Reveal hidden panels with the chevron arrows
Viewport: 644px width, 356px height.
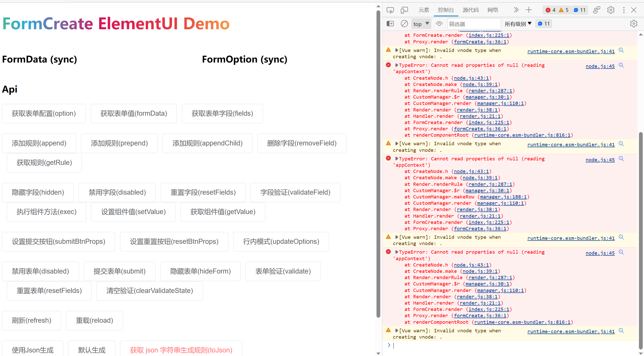pos(516,10)
